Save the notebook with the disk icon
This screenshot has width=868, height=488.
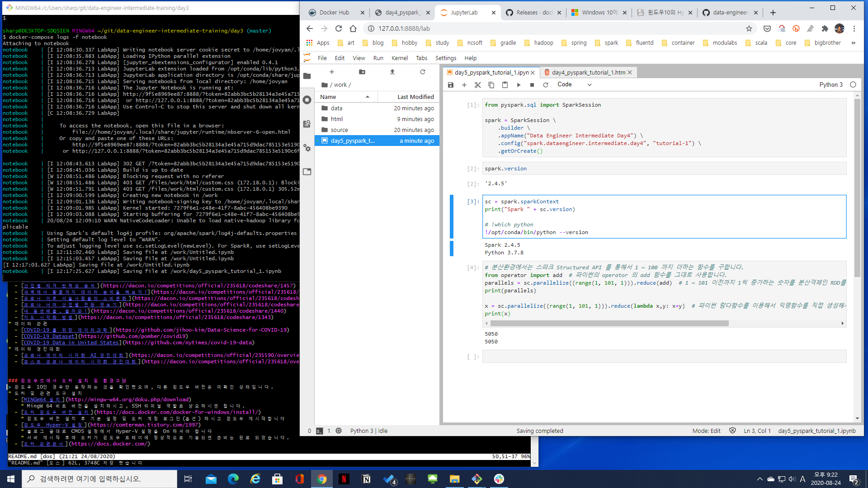[x=450, y=85]
